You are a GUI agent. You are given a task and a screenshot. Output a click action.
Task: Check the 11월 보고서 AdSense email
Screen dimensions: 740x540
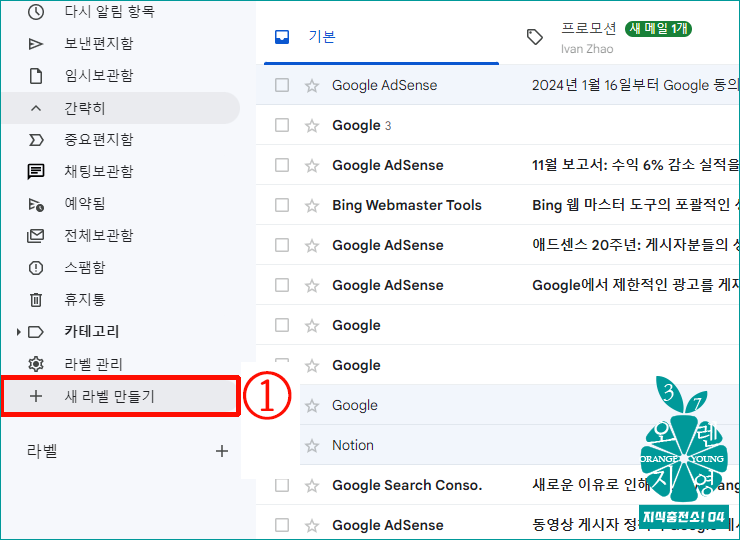282,165
